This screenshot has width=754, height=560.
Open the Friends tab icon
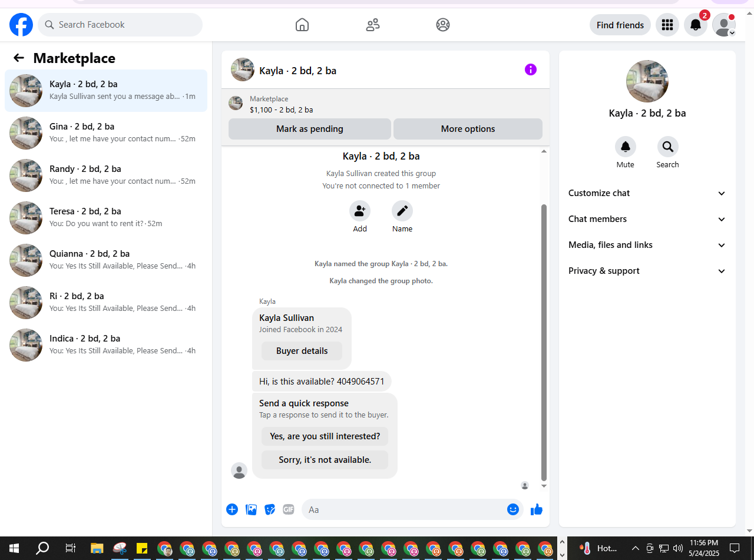373,25
